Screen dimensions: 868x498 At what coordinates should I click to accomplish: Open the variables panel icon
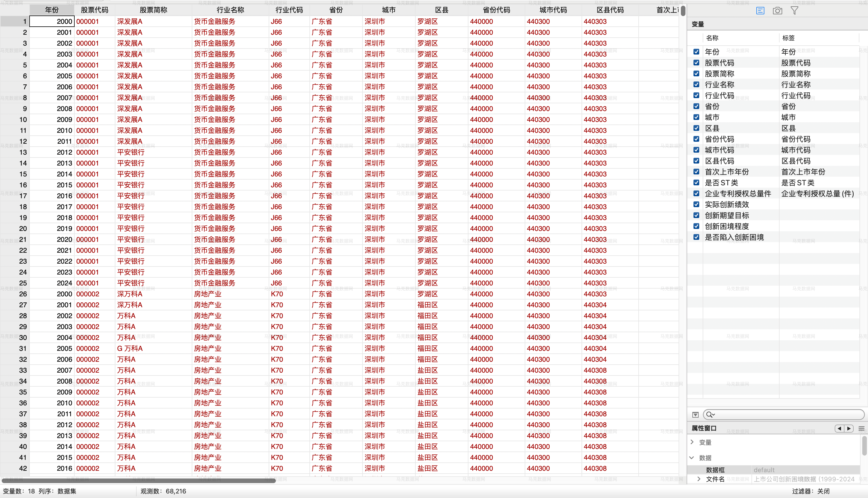[x=760, y=11]
